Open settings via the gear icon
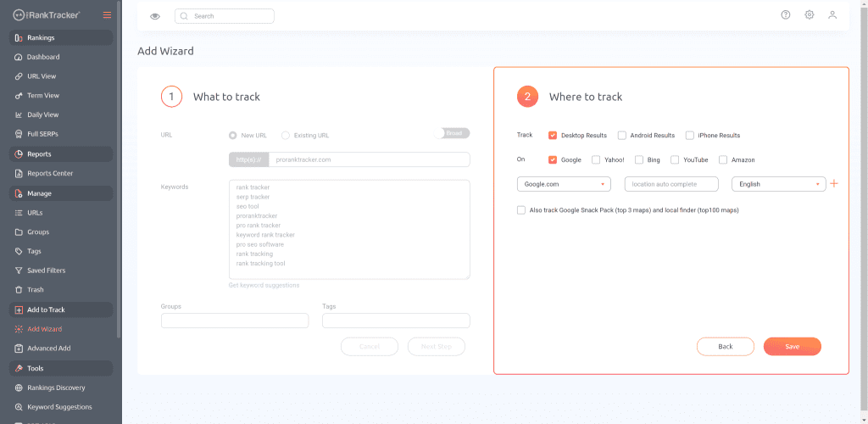The image size is (868, 424). [810, 15]
